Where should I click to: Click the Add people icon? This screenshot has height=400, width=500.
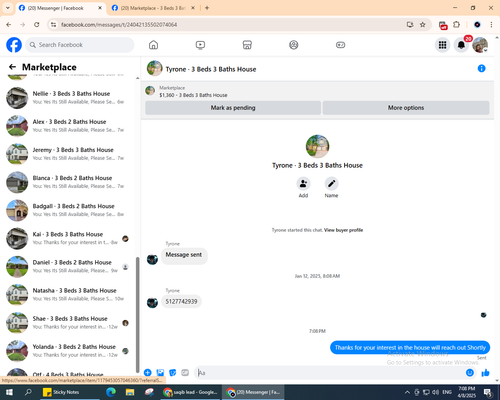pos(303,184)
